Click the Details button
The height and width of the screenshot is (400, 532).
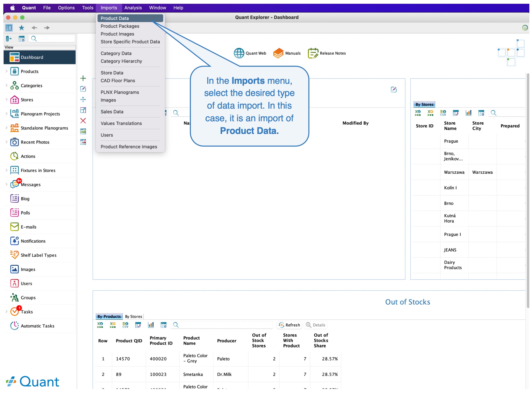(316, 325)
